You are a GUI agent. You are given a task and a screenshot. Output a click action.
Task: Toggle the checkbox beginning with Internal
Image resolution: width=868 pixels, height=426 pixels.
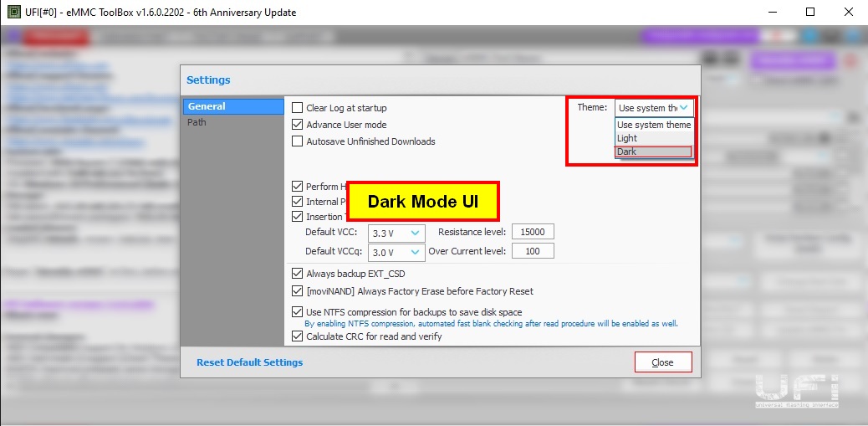pyautogui.click(x=297, y=202)
